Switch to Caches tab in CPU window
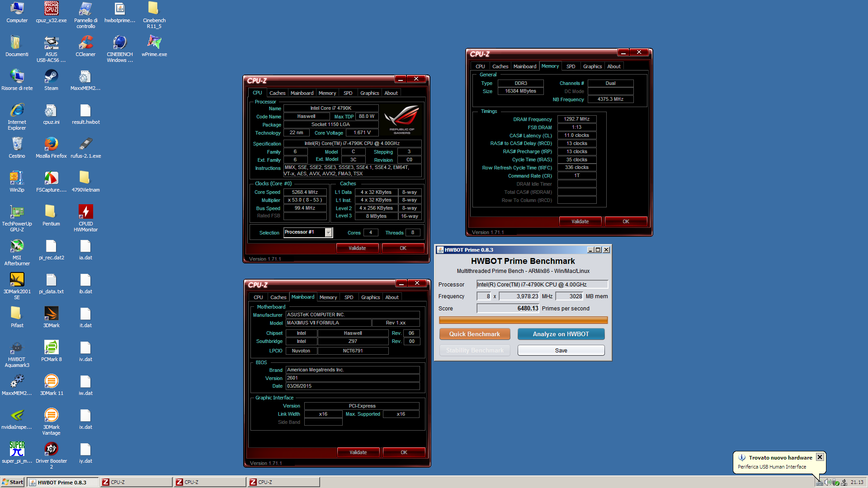Screen dimensions: 868x488 [x=277, y=93]
